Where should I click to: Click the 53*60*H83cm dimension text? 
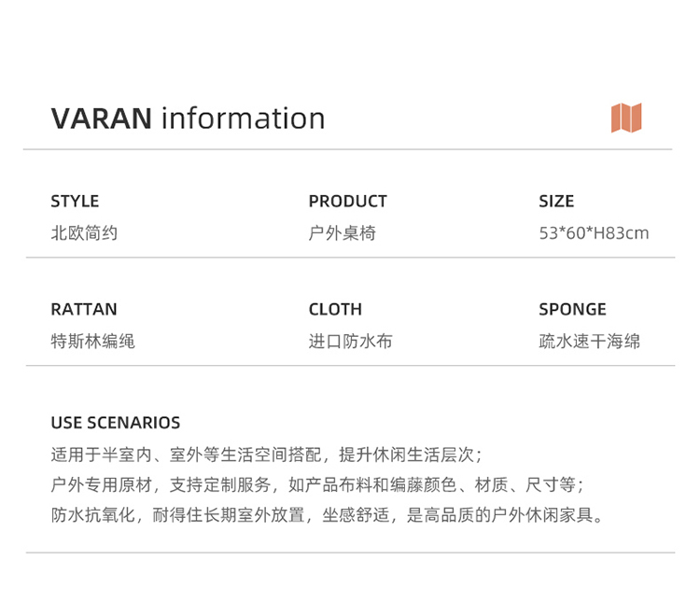pos(594,232)
